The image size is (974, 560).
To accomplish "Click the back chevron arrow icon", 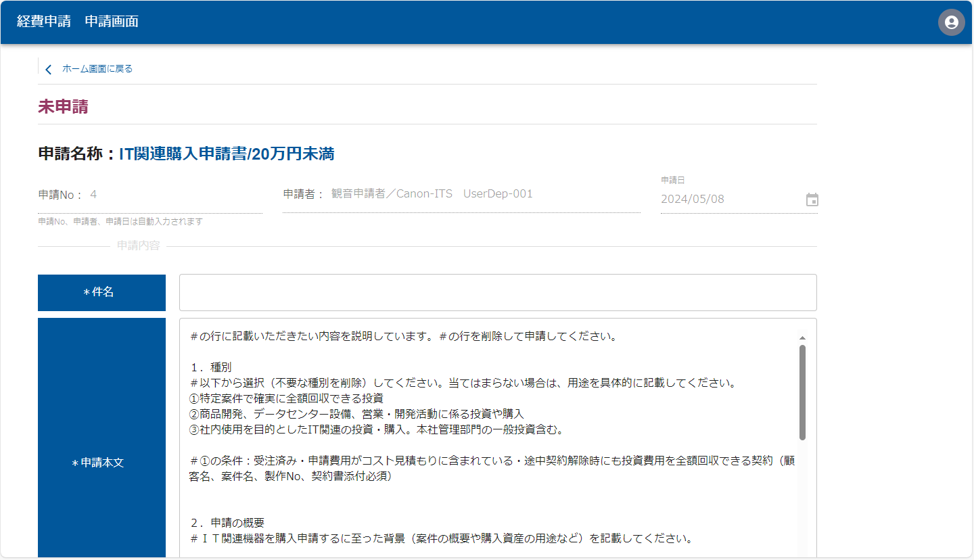I will pyautogui.click(x=48, y=70).
